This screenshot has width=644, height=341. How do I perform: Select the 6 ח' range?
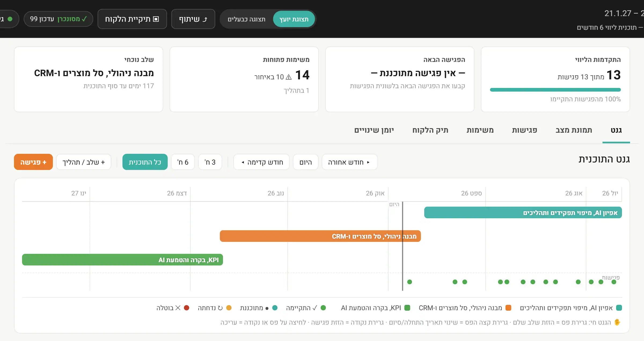(x=183, y=162)
